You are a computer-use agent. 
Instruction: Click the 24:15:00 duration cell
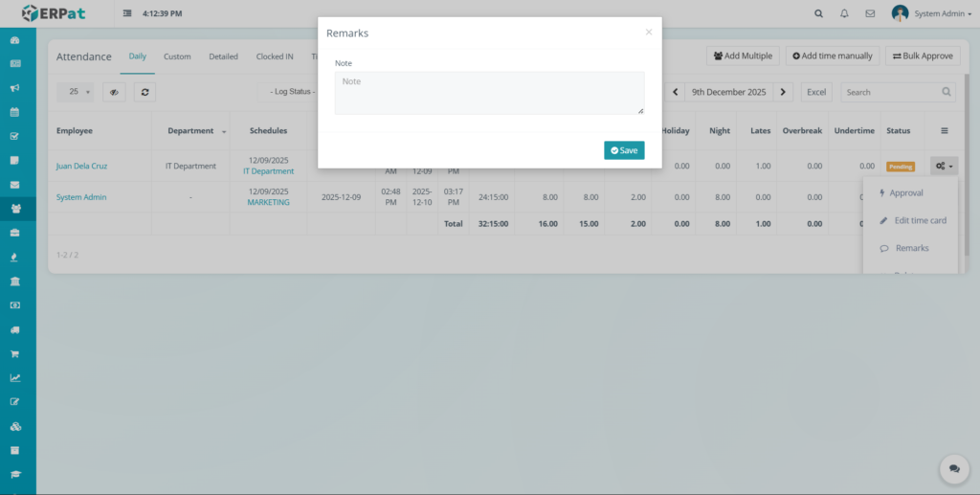(x=493, y=197)
